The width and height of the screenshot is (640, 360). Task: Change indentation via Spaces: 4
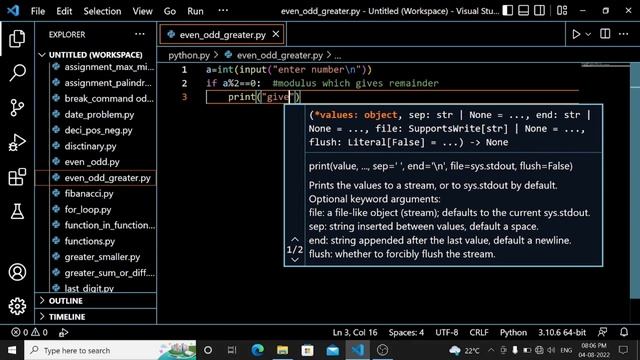pos(406,332)
